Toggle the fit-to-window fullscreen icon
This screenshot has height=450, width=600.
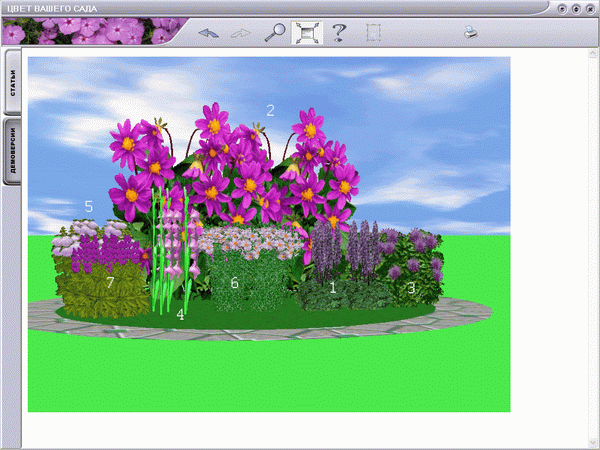[x=307, y=33]
